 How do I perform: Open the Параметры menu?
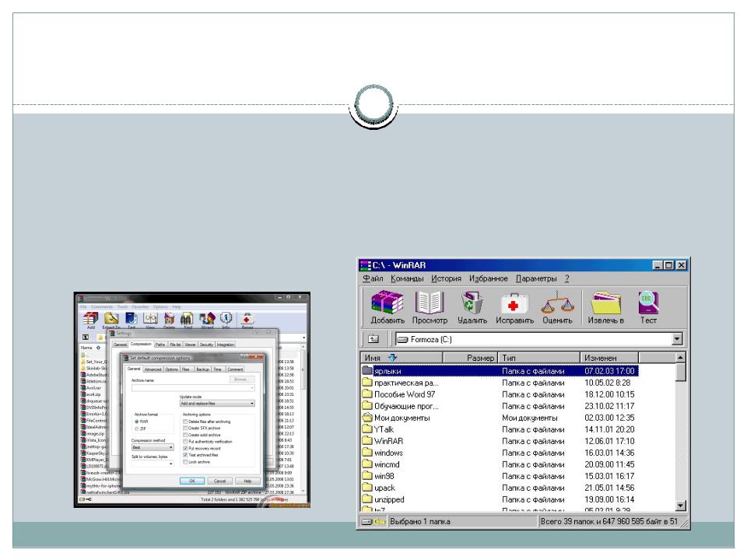point(536,278)
